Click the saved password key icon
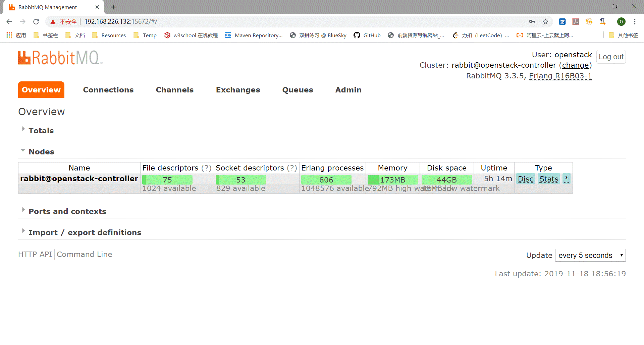Image resolution: width=644 pixels, height=345 pixels. point(532,22)
